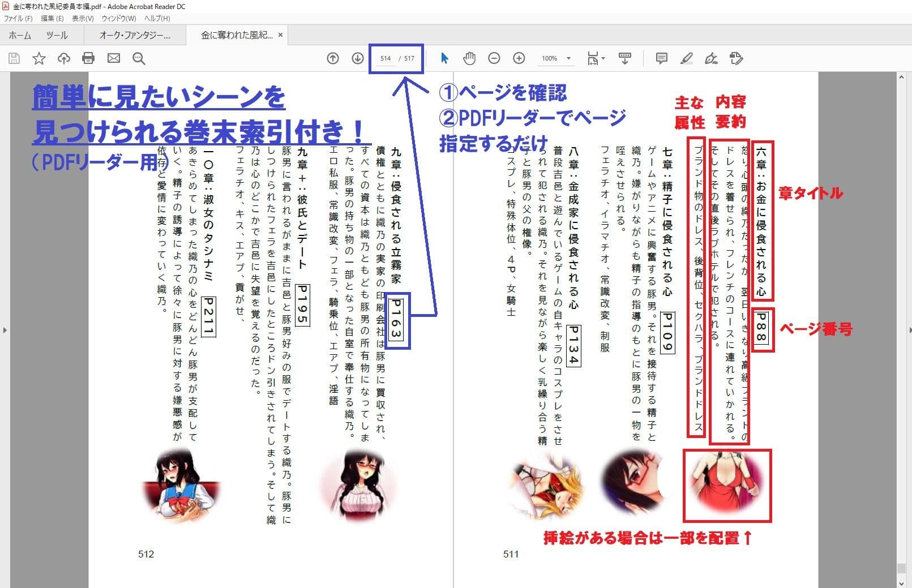
Task: Go to the previous page
Action: coord(333,58)
